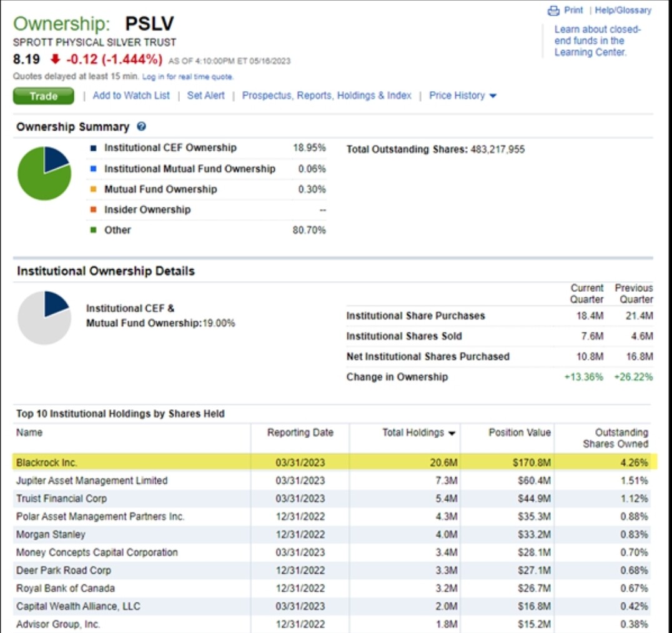The width and height of the screenshot is (672, 633).
Task: Click the Position Value column header
Action: [x=520, y=432]
